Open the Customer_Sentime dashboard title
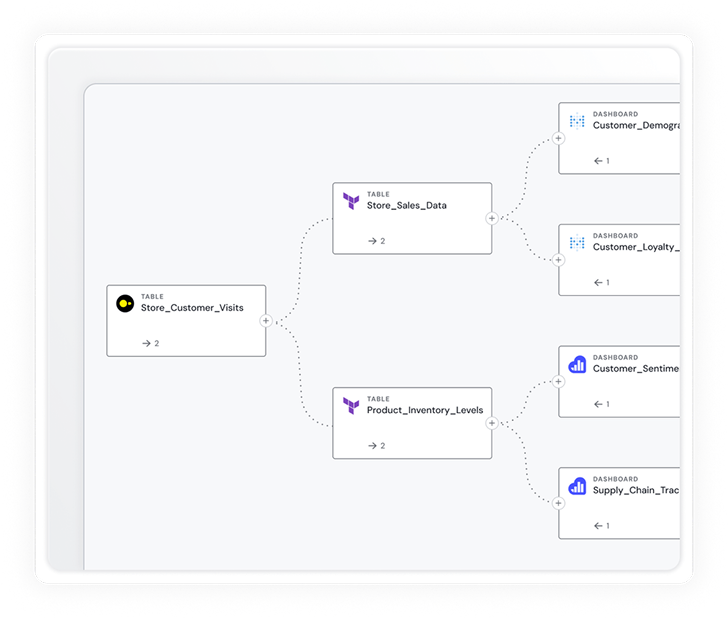Viewport: 728px width, 618px height. [636, 369]
